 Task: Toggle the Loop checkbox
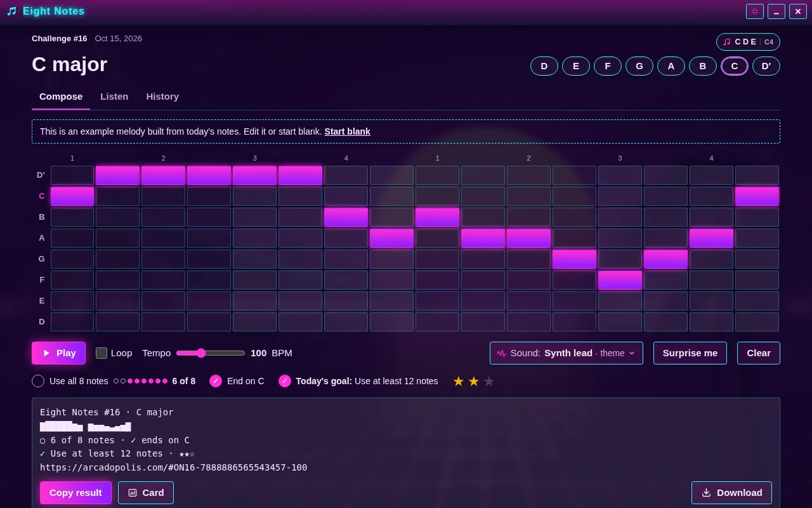101,353
